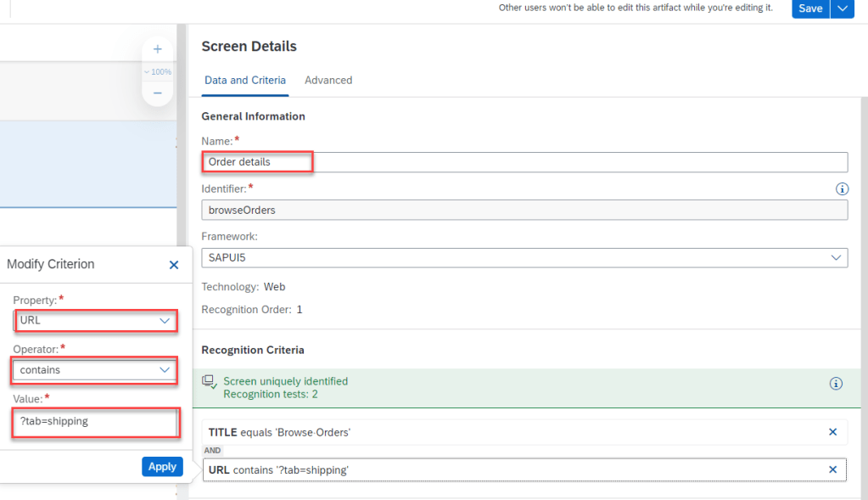
Task: Switch to the Advanced tab
Action: 328,81
